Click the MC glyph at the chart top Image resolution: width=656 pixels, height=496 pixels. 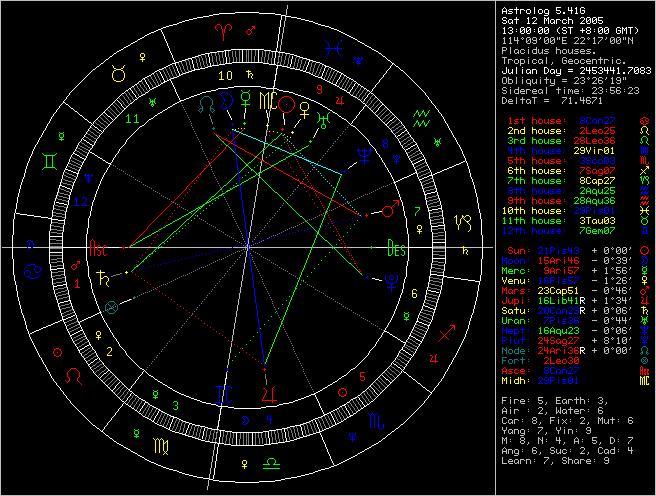click(265, 101)
